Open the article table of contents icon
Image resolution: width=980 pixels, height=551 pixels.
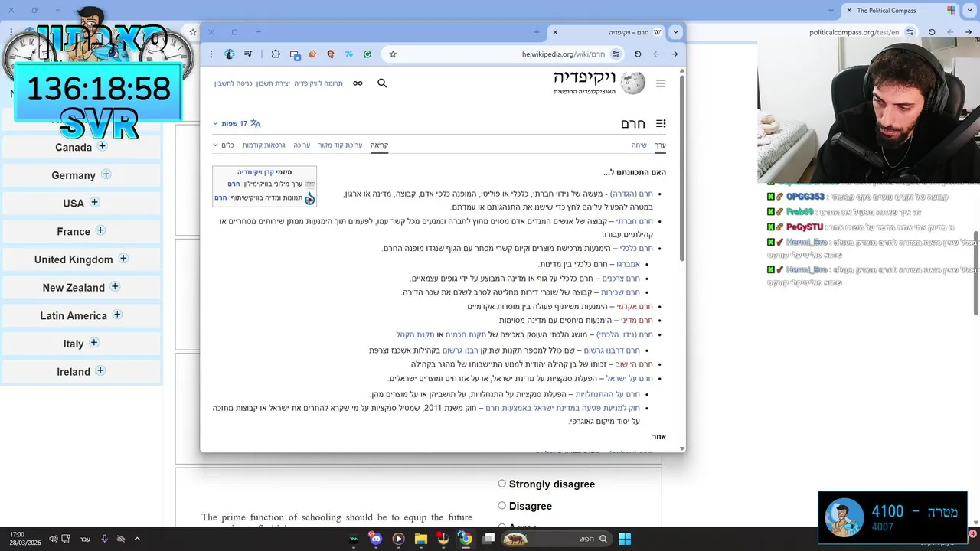661,123
